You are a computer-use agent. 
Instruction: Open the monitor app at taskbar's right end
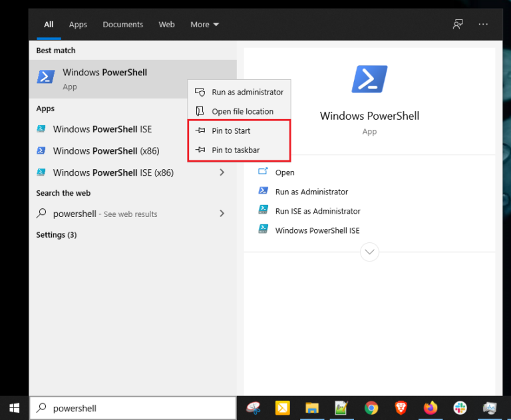point(490,408)
